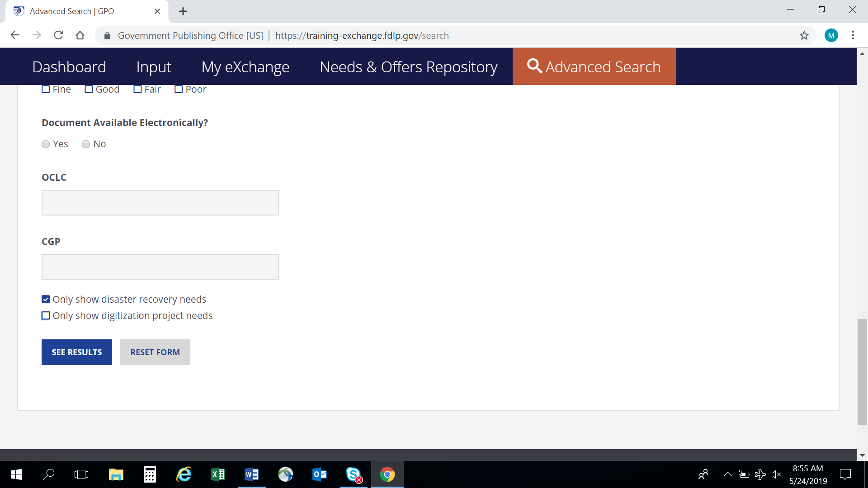Screen dimensions: 868x488
Task: Open the People icon in system tray
Action: point(703,474)
